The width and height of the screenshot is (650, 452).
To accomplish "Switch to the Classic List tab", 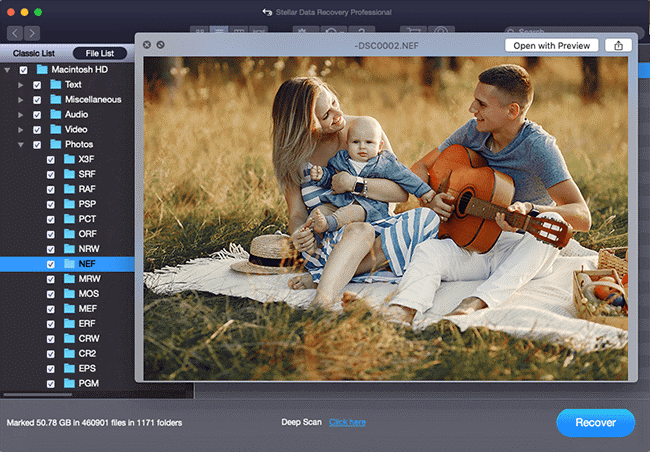I will 34,53.
